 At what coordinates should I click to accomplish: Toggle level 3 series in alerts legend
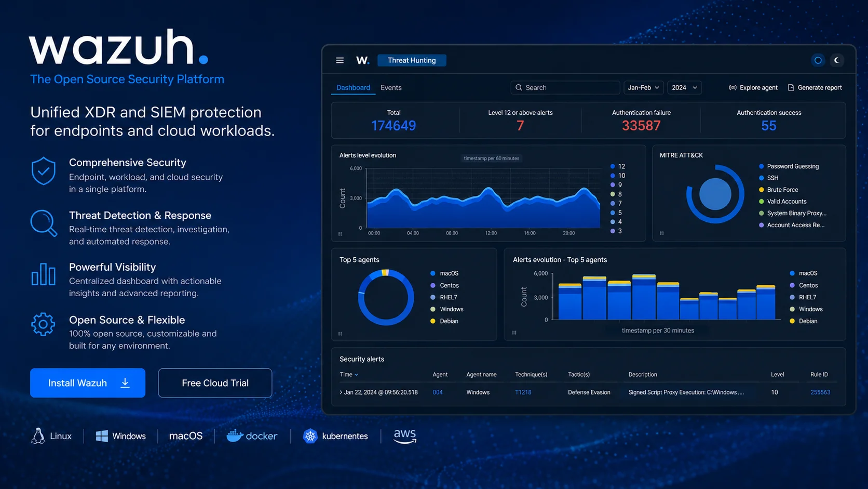point(616,231)
